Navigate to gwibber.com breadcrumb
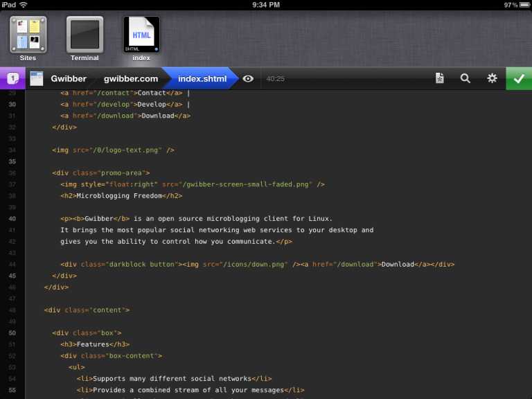Viewport: 532px width, 399px height. point(131,79)
